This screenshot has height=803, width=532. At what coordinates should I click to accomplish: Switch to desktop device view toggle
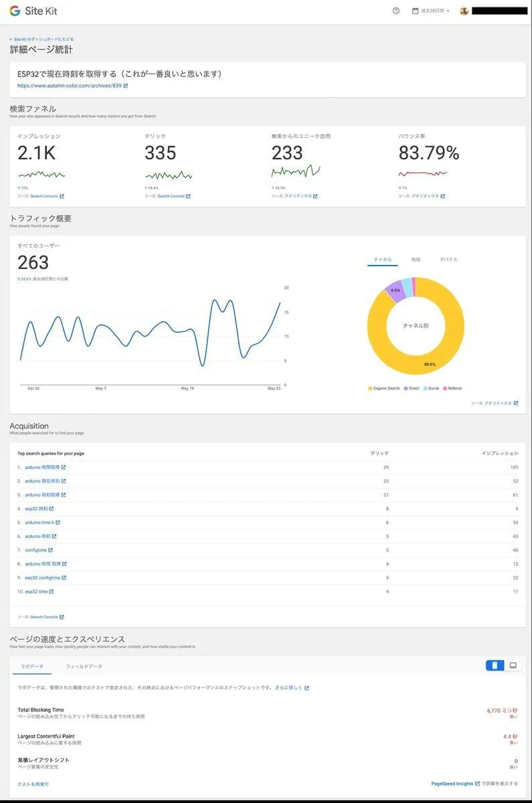(x=513, y=665)
